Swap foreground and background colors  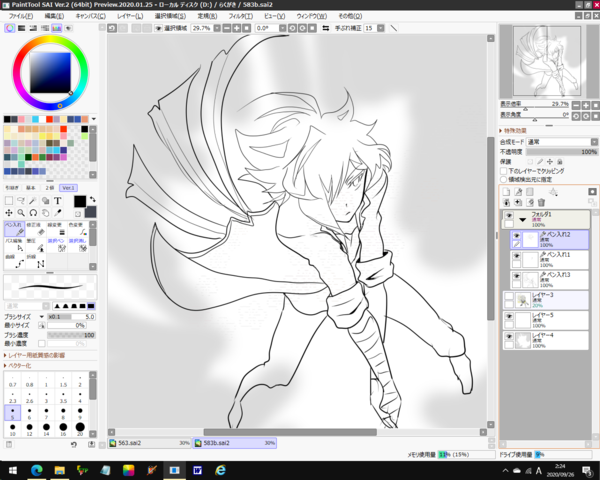click(93, 199)
